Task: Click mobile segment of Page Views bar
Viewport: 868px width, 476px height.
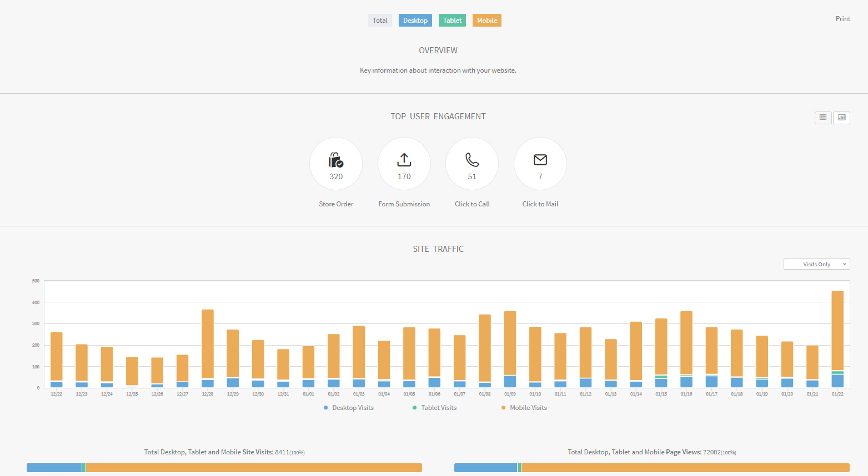Action: point(685,468)
